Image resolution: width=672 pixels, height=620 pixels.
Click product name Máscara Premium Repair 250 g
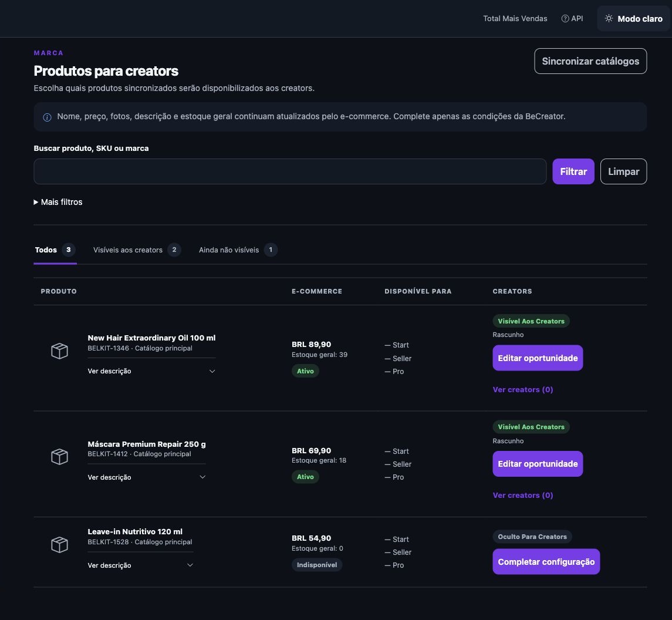(147, 444)
